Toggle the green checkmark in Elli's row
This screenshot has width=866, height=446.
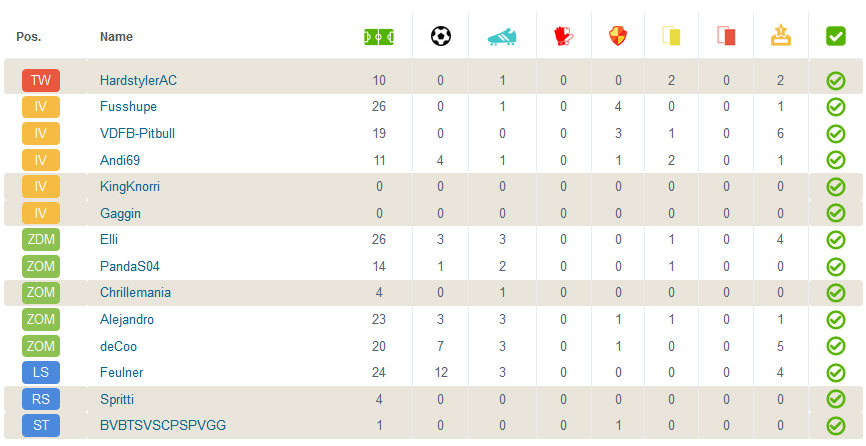836,240
